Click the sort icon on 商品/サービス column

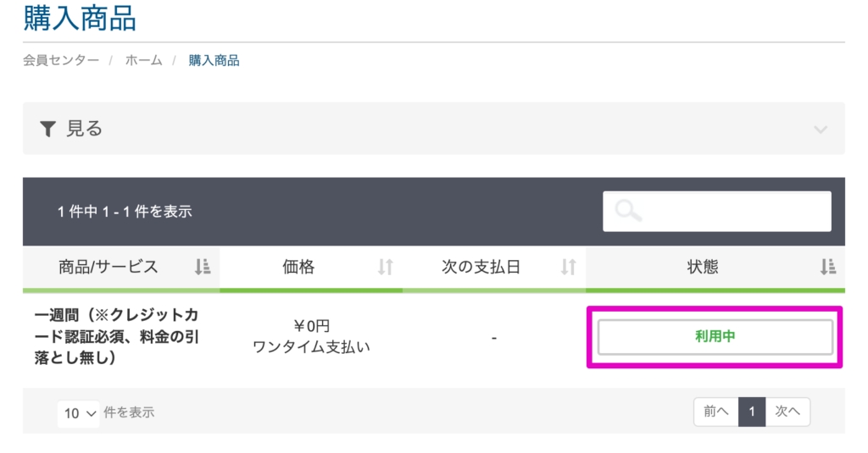pos(202,268)
